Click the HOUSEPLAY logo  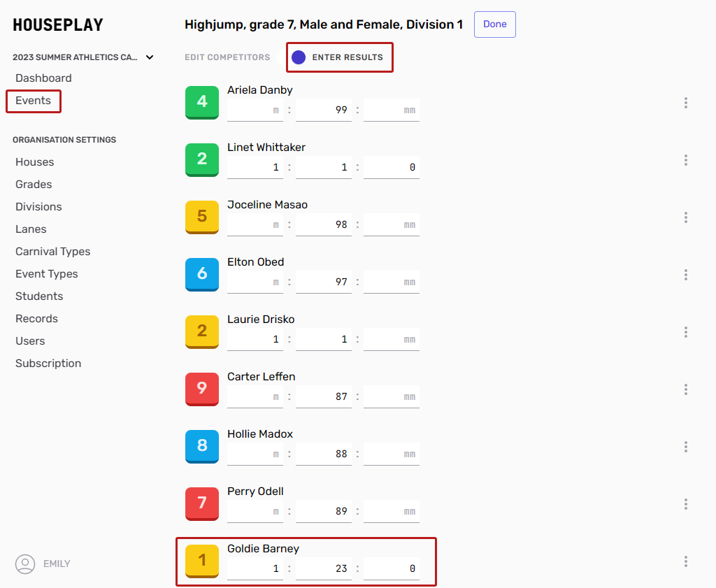(58, 25)
